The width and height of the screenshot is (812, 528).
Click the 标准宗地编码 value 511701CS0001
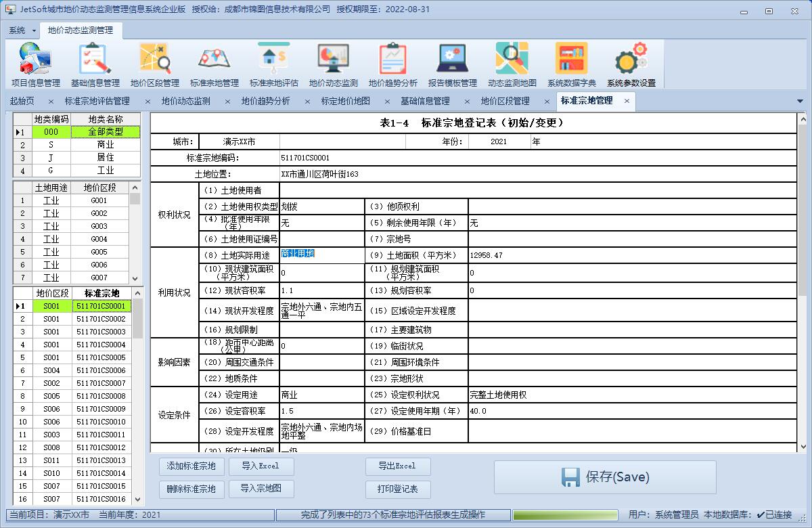(538, 158)
